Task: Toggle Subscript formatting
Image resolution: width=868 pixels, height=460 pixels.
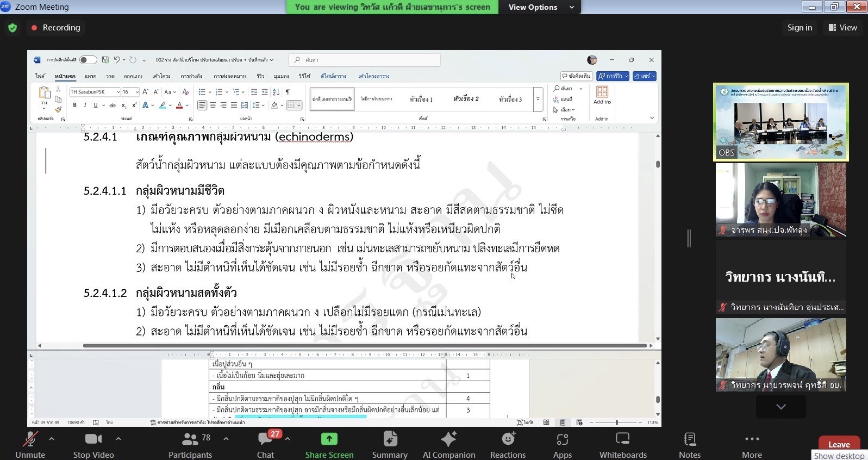Action: coord(124,105)
